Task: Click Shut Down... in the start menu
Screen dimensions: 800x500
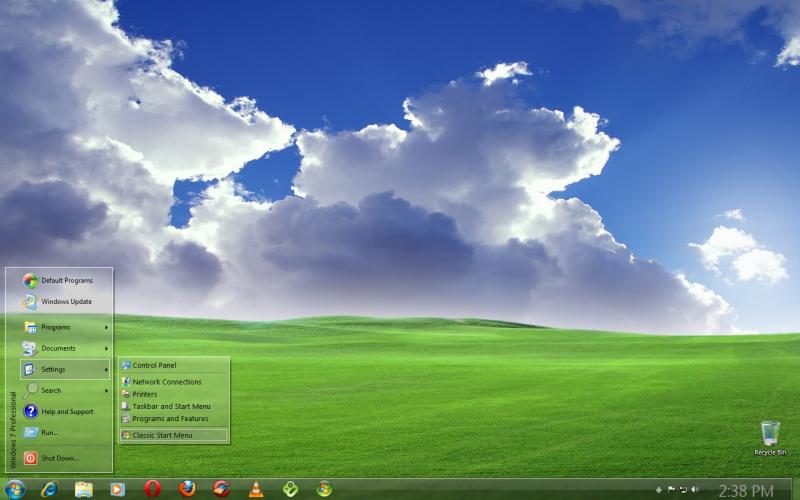Action: (65, 458)
